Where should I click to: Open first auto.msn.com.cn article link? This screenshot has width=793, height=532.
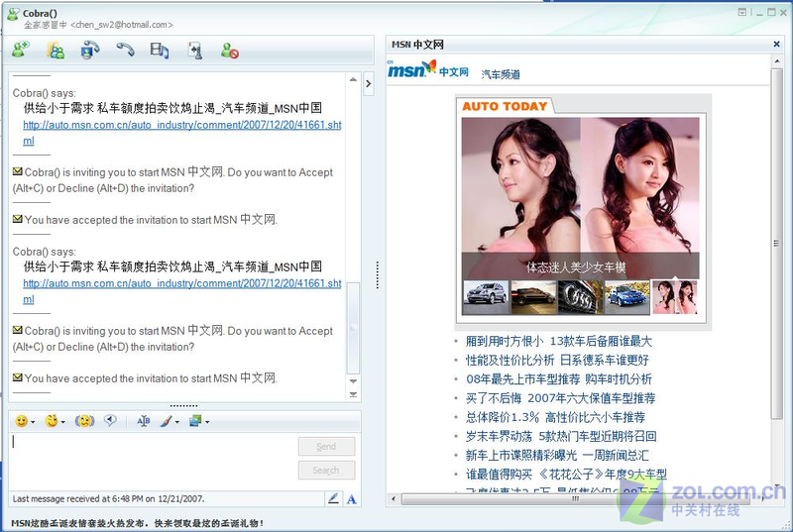click(182, 133)
